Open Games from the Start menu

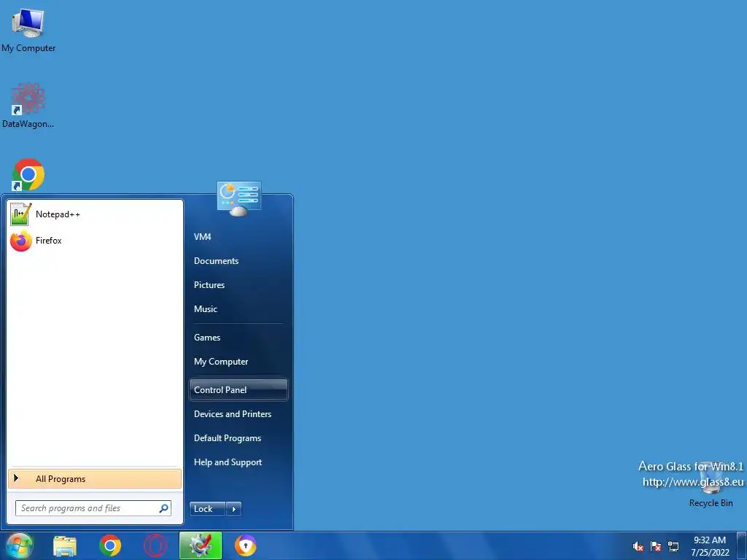(x=239, y=338)
